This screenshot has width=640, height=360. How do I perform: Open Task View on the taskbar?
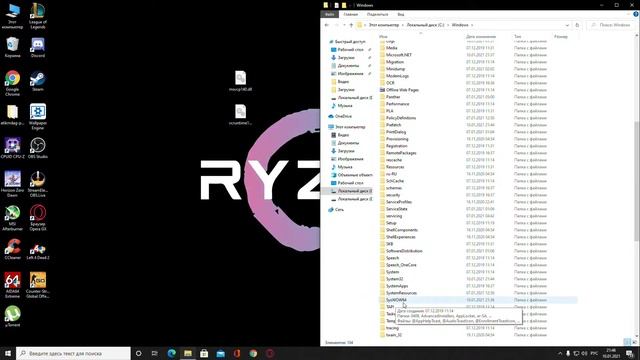point(155,353)
